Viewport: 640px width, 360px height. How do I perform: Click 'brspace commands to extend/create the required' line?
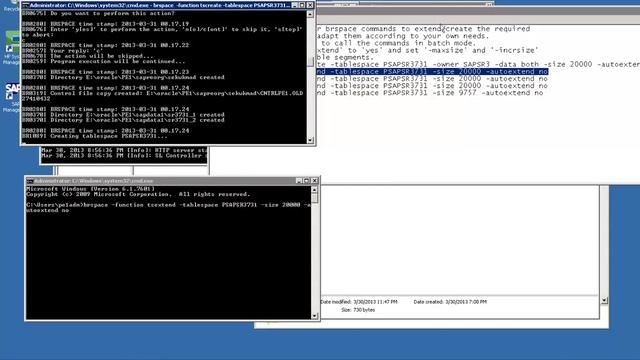pos(424,29)
